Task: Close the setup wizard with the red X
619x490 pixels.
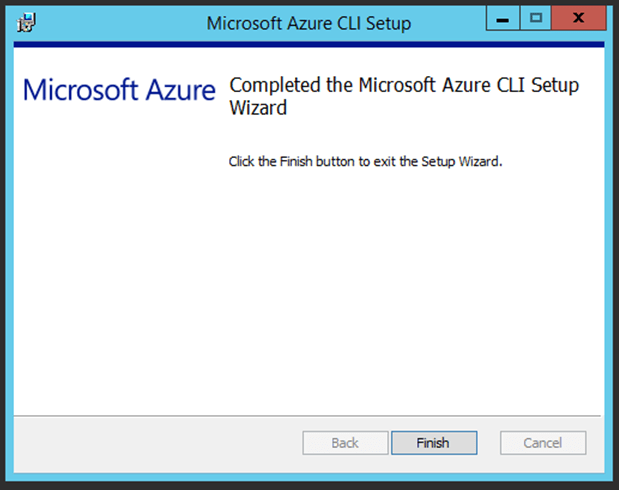Action: [x=581, y=19]
